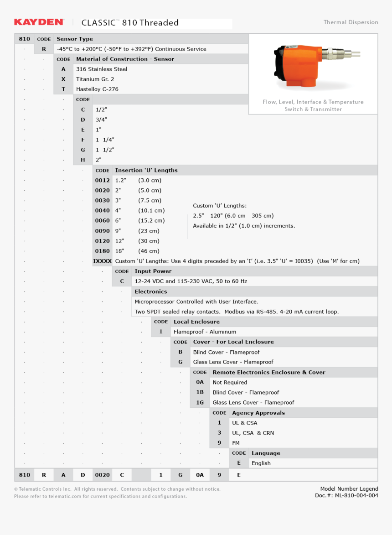This screenshot has height=535, width=392.
Task: Click the 'Titanium Gr. 2' material row
Action: tap(95, 79)
